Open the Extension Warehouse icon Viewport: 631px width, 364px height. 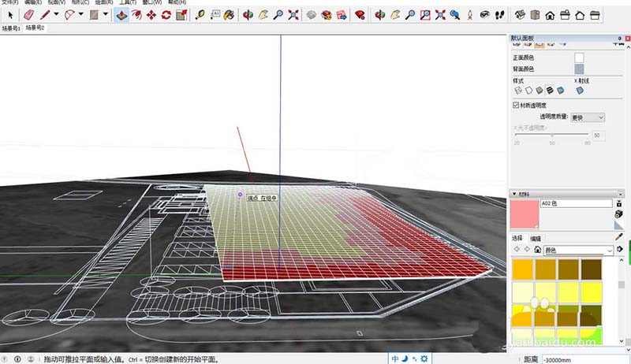(x=327, y=15)
